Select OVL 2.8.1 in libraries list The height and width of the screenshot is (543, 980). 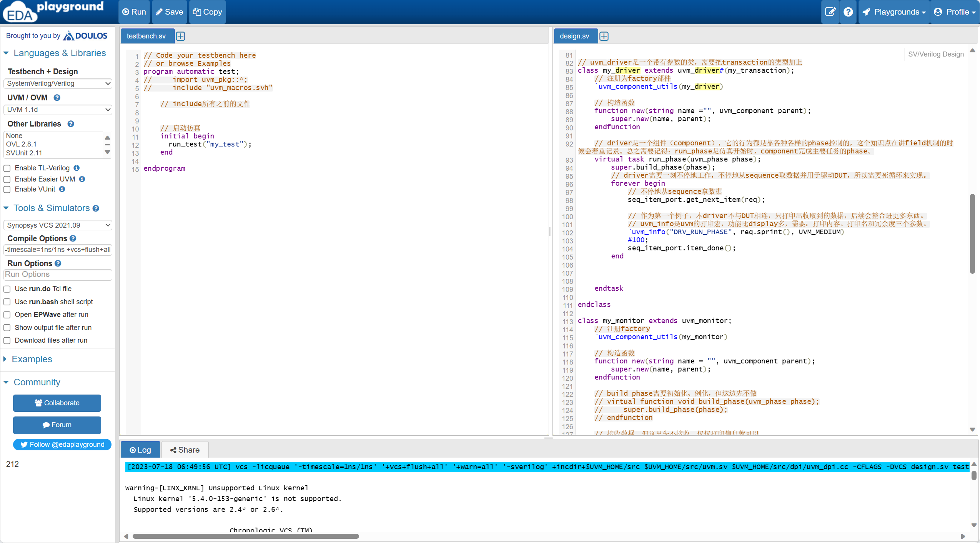click(x=22, y=144)
